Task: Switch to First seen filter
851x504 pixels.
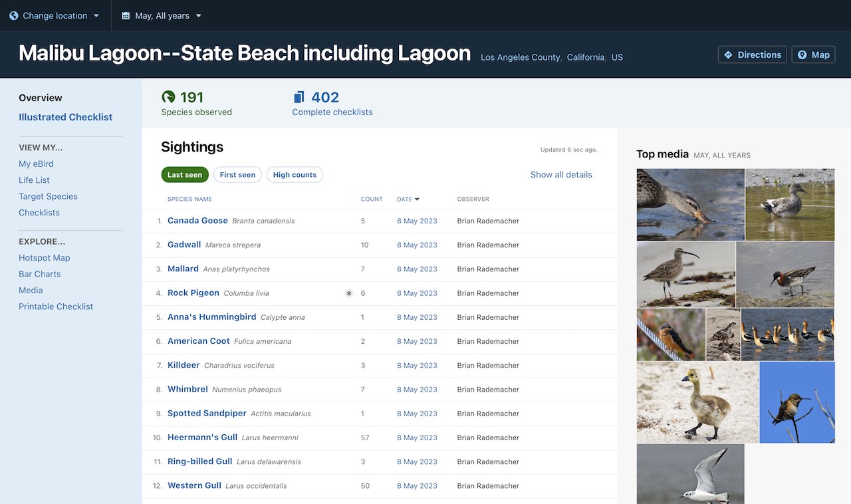Action: [x=237, y=175]
